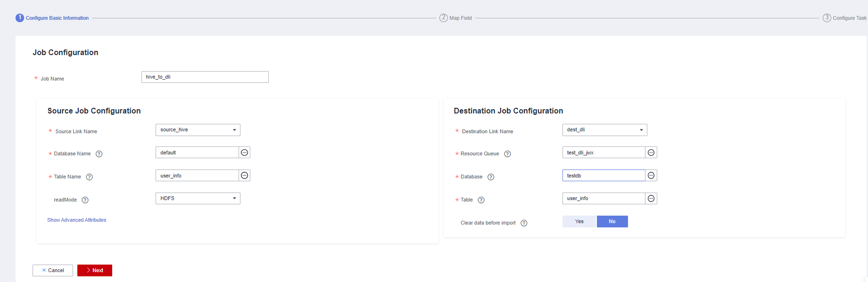The height and width of the screenshot is (282, 868).
Task: Show help for Database Name field
Action: pyautogui.click(x=99, y=154)
